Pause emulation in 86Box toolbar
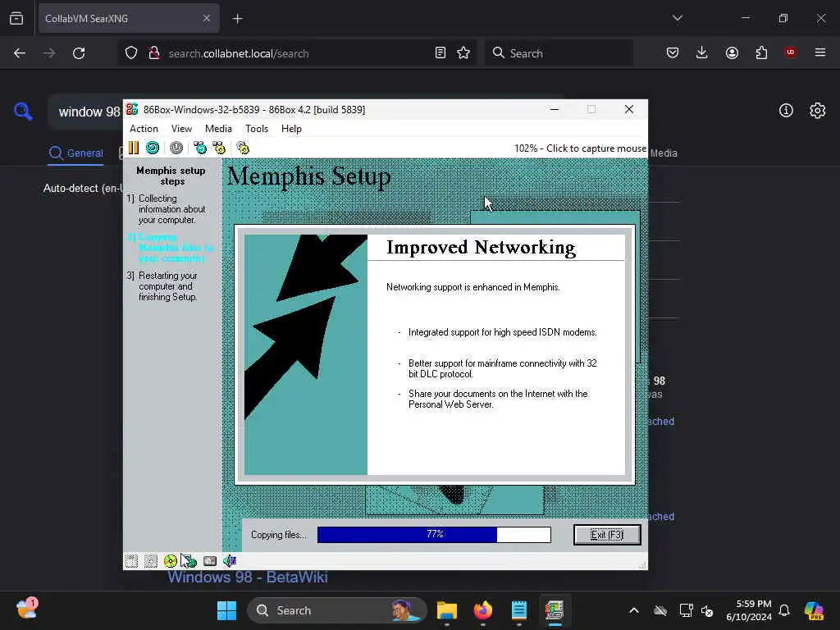The image size is (840, 630). click(x=134, y=148)
